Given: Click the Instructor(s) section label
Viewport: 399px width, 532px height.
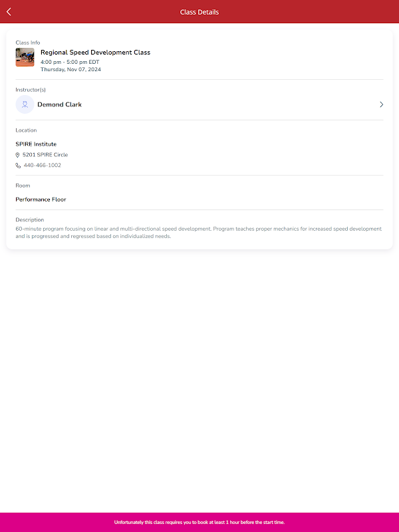Looking at the screenshot, I should click(x=31, y=90).
